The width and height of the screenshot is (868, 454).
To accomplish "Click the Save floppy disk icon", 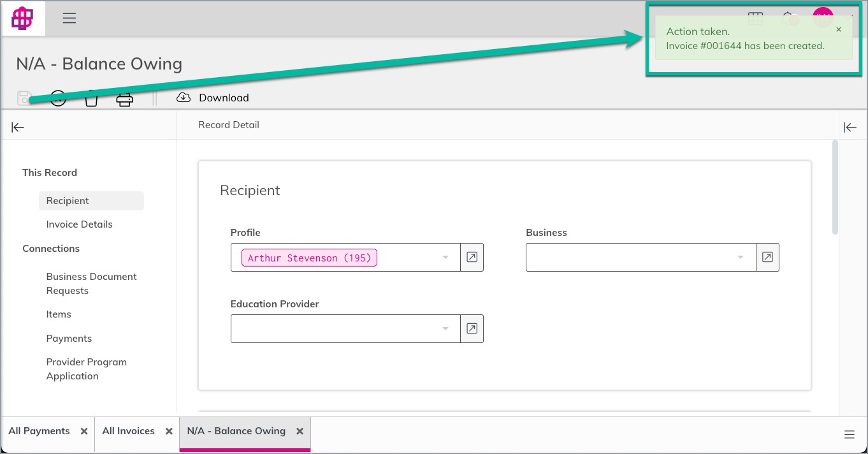I will (x=24, y=98).
